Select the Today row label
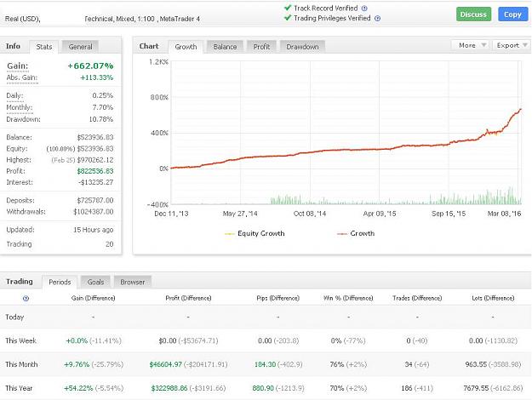The height and width of the screenshot is (400, 532). (x=14, y=317)
